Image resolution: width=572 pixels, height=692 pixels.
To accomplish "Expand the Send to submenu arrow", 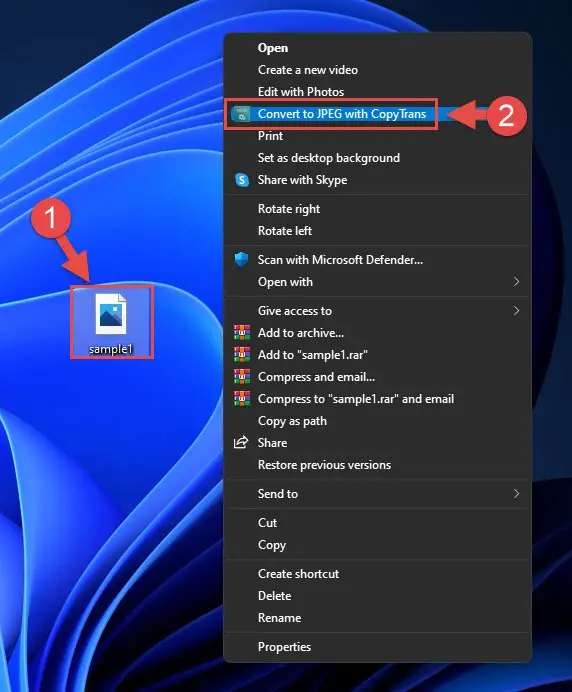I will pyautogui.click(x=516, y=493).
